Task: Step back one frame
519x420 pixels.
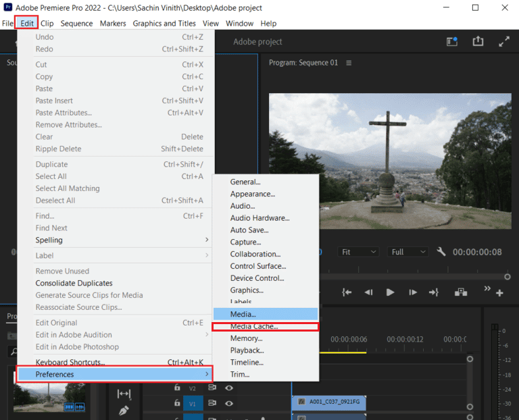Action: (368, 292)
